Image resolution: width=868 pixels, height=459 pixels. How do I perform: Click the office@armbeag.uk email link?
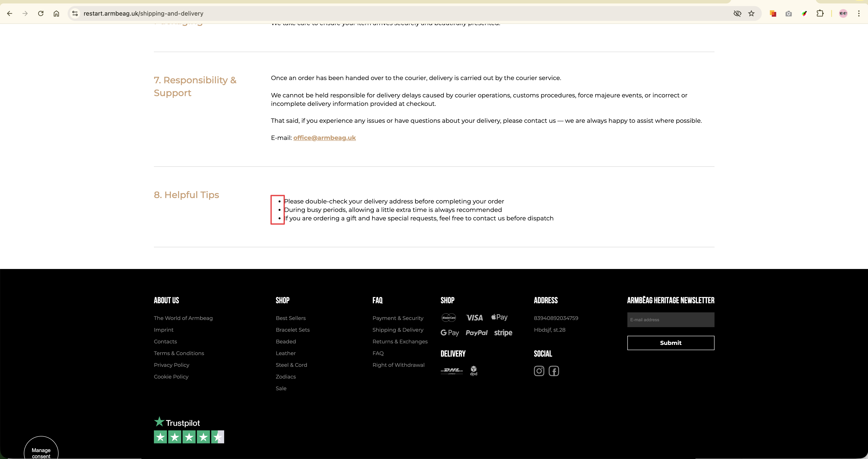tap(324, 138)
